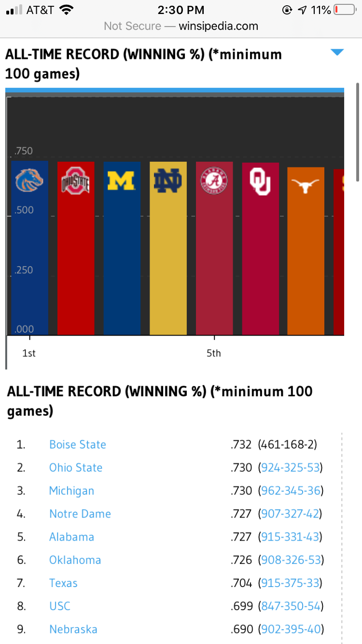Open the Texas 915-375-33 record link
The width and height of the screenshot is (362, 644).
[x=290, y=584]
